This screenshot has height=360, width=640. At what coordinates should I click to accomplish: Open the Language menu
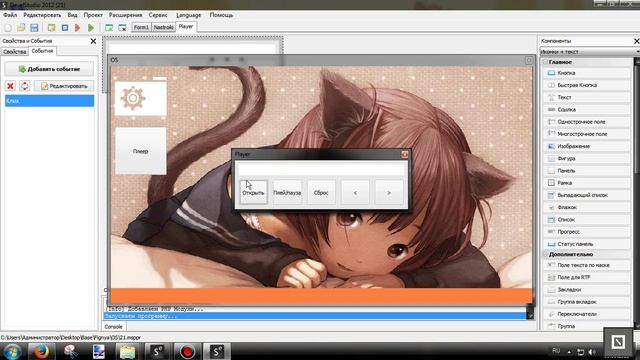coord(189,15)
